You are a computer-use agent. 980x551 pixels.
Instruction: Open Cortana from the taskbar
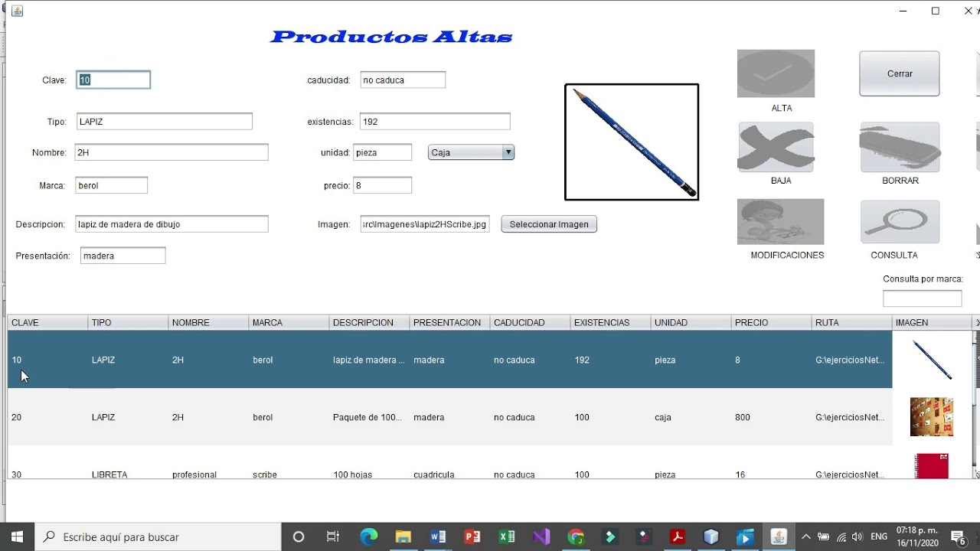click(x=299, y=537)
